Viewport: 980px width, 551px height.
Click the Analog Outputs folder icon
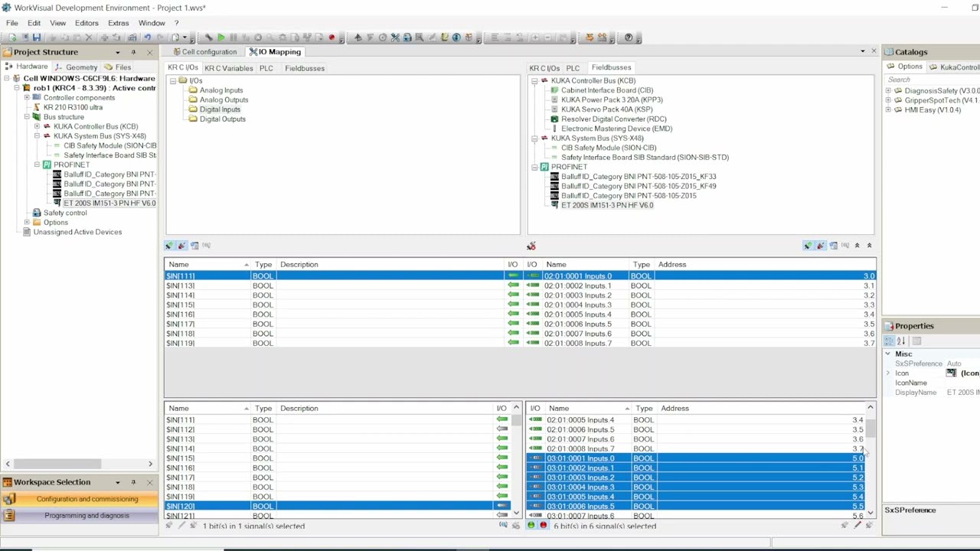click(193, 100)
